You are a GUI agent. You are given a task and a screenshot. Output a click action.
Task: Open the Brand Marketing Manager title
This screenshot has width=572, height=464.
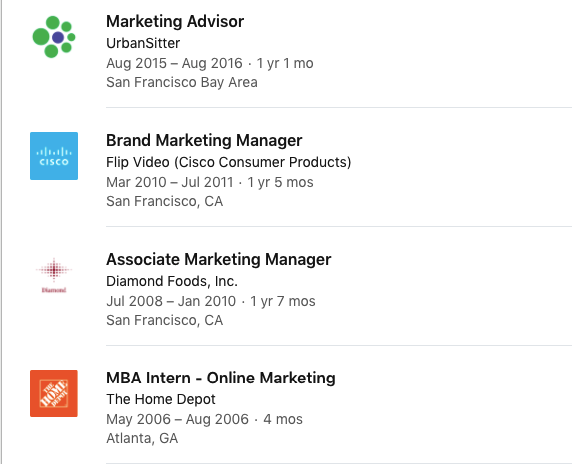204,140
